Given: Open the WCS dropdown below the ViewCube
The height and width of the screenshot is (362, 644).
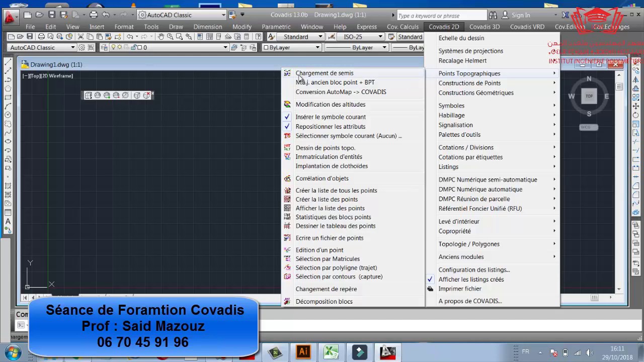Looking at the screenshot, I should (589, 127).
